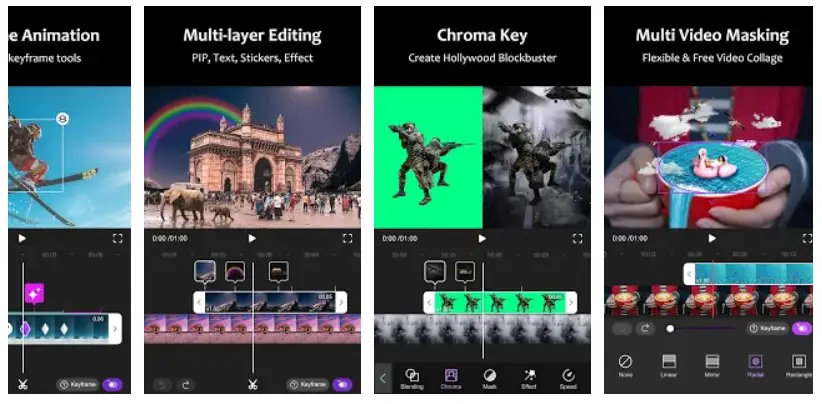Click the scissors split icon in Animation panel
Viewport: 822px width, 404px height.
(x=23, y=384)
